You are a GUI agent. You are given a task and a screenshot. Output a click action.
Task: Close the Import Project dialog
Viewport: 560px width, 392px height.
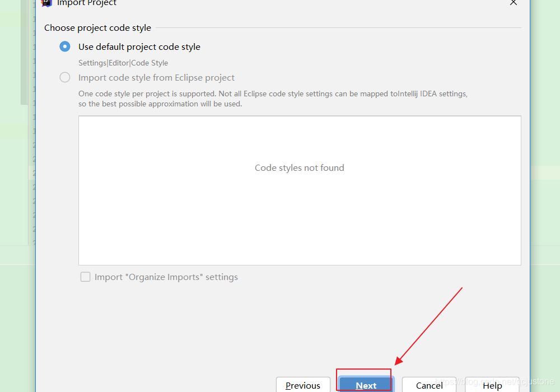click(514, 3)
